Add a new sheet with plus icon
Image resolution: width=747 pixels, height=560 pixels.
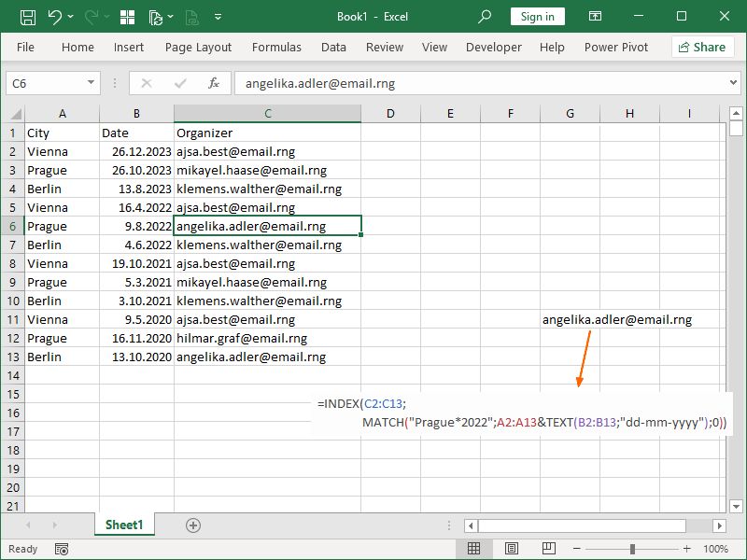[x=193, y=525]
